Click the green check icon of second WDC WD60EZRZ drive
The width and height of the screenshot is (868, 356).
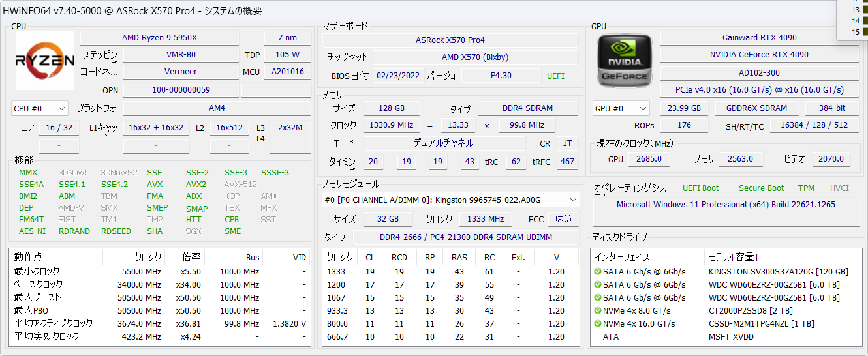597,298
